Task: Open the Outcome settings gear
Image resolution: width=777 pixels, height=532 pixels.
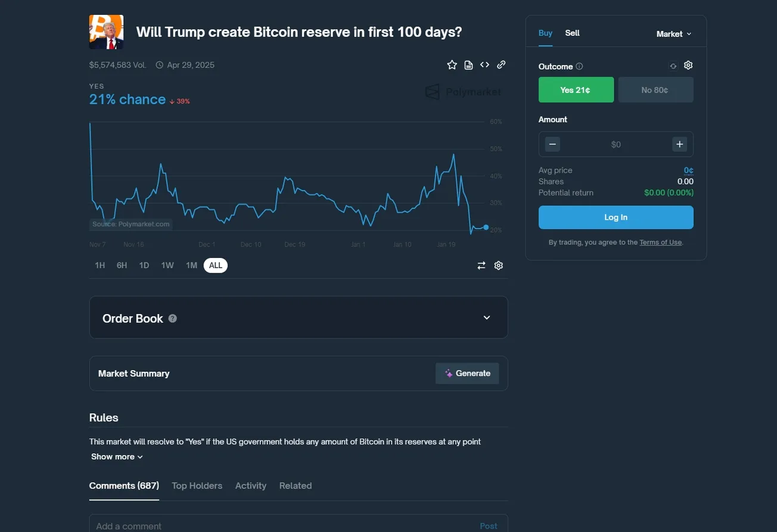Action: 688,66
